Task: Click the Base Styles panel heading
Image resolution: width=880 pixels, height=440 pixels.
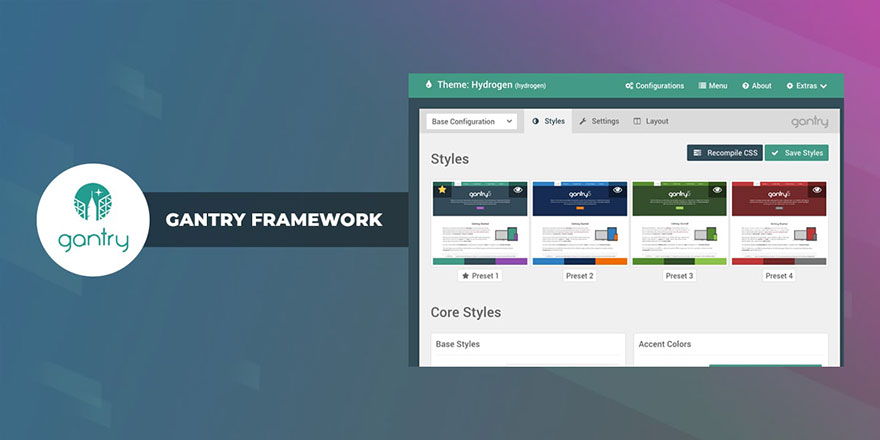Action: 458,344
